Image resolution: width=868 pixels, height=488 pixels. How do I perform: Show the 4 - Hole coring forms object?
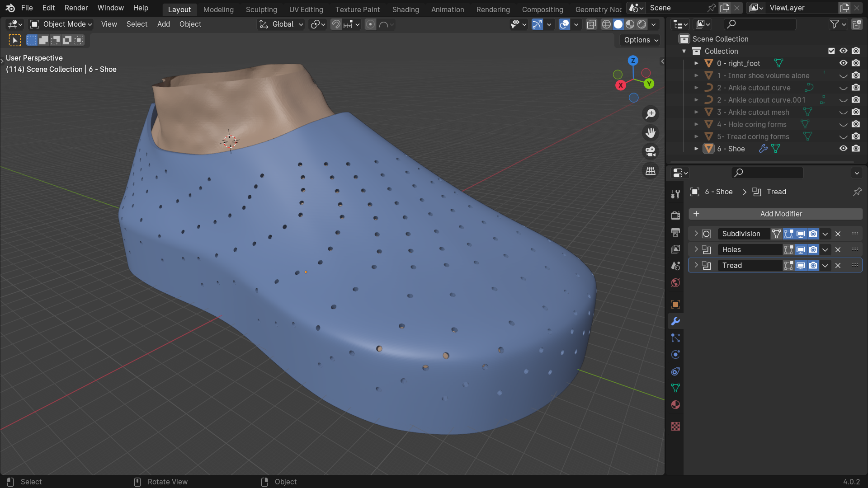pyautogui.click(x=843, y=124)
